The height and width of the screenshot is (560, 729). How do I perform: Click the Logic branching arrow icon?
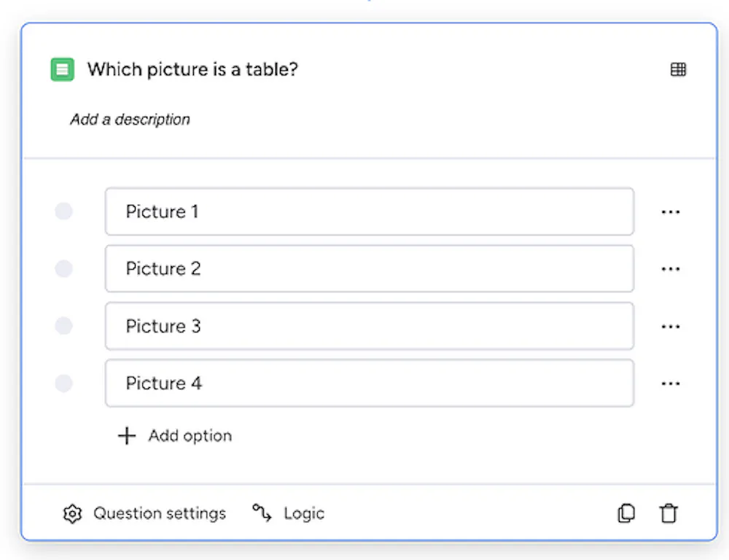(262, 513)
